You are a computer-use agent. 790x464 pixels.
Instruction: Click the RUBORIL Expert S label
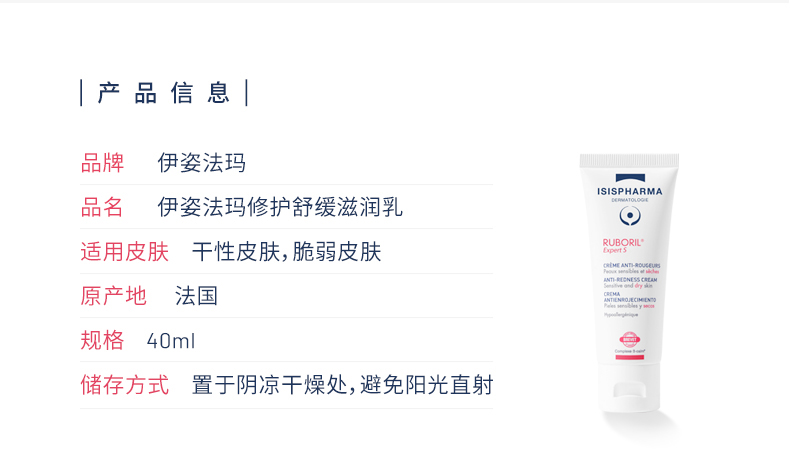(x=623, y=245)
